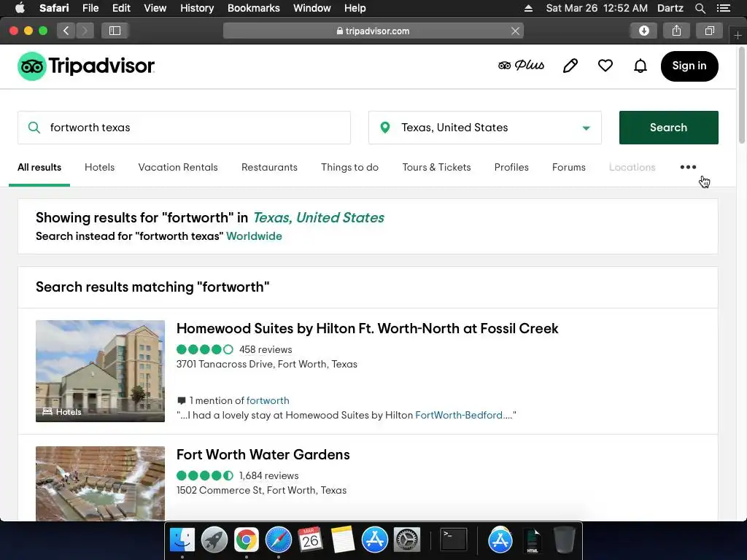This screenshot has height=560, width=747.
Task: Click the Worldwide search link
Action: coord(254,236)
